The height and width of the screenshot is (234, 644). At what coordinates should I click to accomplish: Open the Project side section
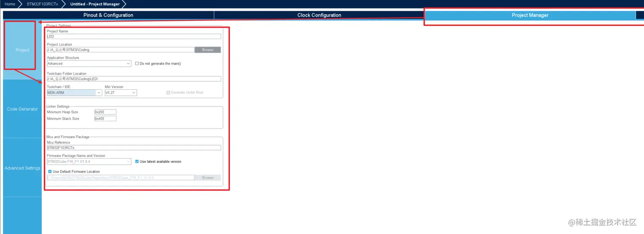22,50
